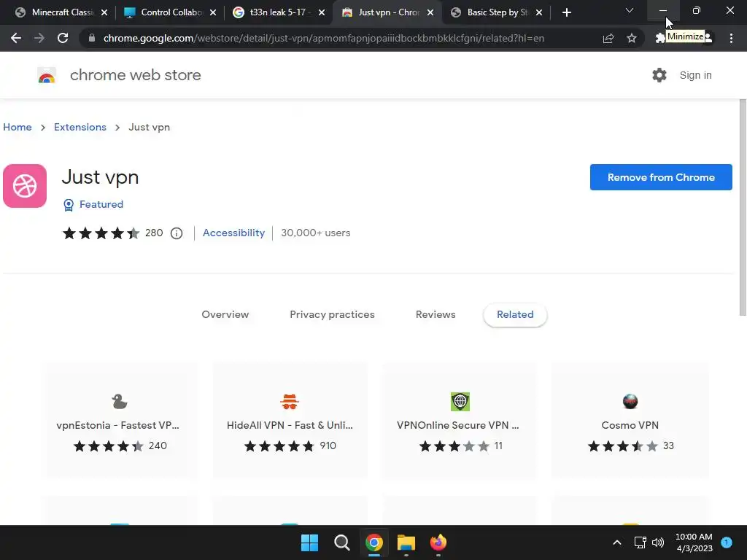This screenshot has height=560, width=747.
Task: Close the Control Collabo tab
Action: (213, 12)
